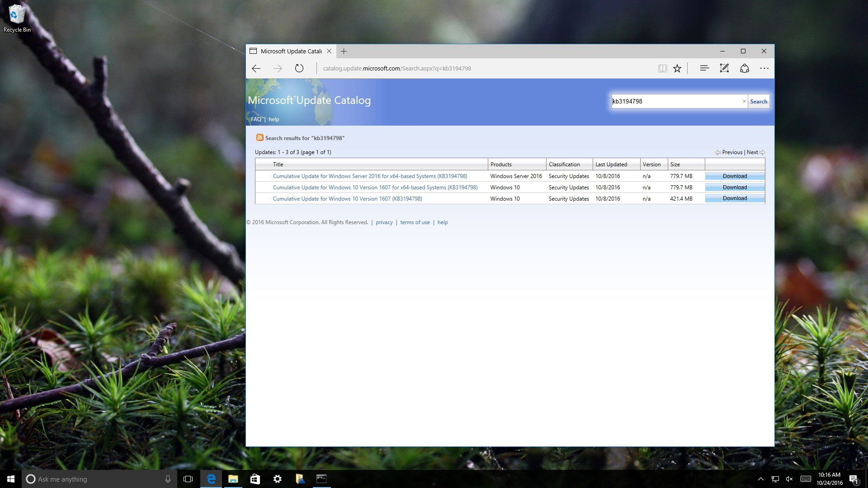Image resolution: width=868 pixels, height=488 pixels.
Task: Refresh the Update Catalog page
Action: click(x=299, y=68)
